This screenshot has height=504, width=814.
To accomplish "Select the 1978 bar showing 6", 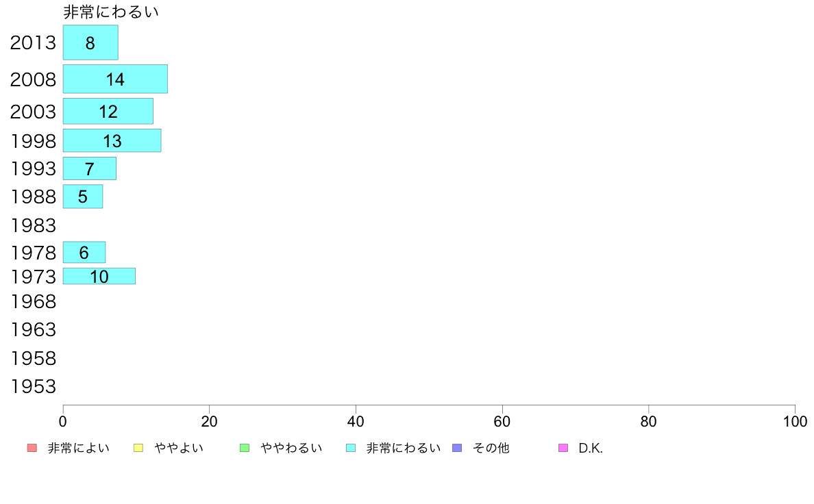I will [x=84, y=252].
